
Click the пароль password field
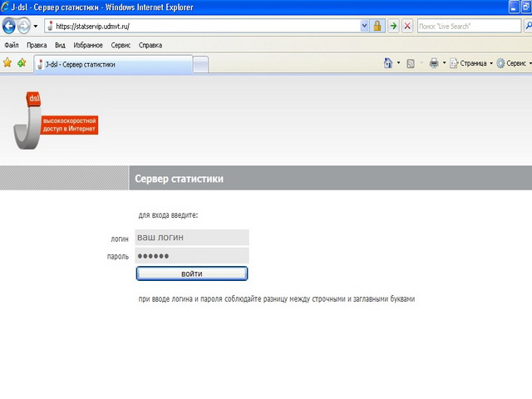click(192, 256)
